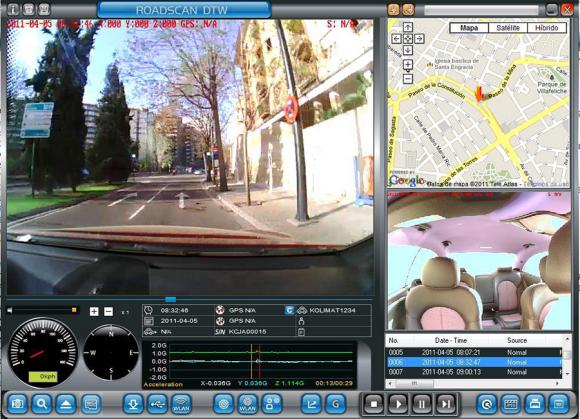Click the USB connection icon
Image resolution: width=580 pixels, height=419 pixels.
pyautogui.click(x=157, y=403)
